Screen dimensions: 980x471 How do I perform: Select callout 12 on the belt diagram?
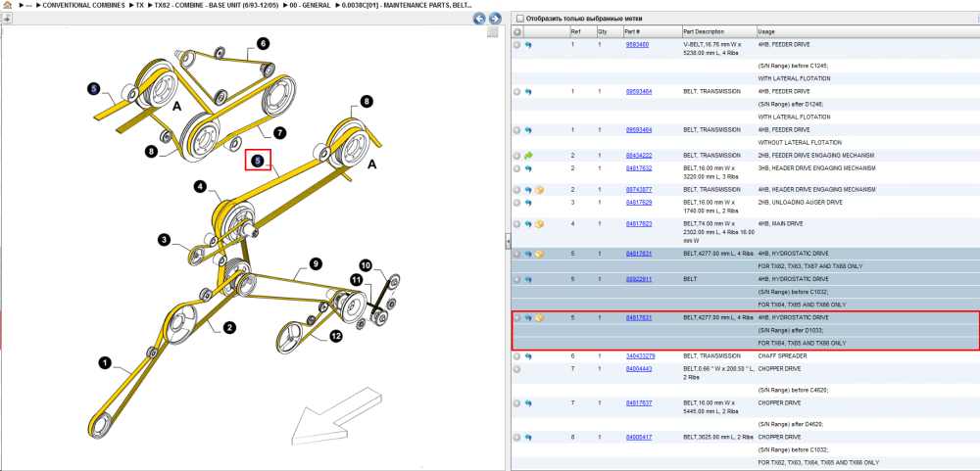(336, 337)
